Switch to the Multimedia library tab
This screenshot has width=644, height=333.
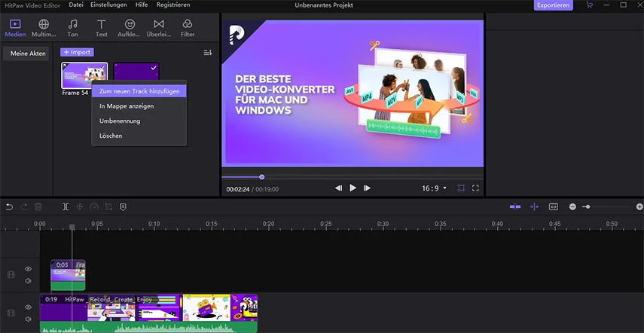click(44, 29)
